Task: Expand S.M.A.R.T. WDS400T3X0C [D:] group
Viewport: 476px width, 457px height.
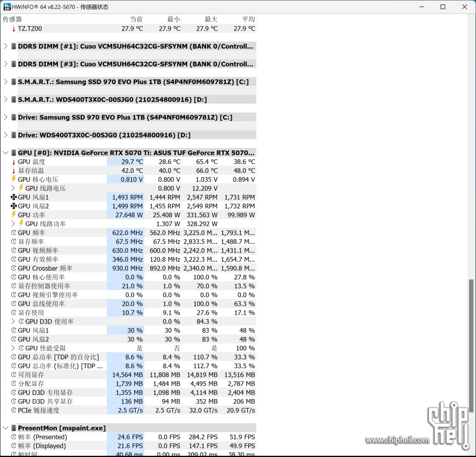Action: (x=5, y=99)
